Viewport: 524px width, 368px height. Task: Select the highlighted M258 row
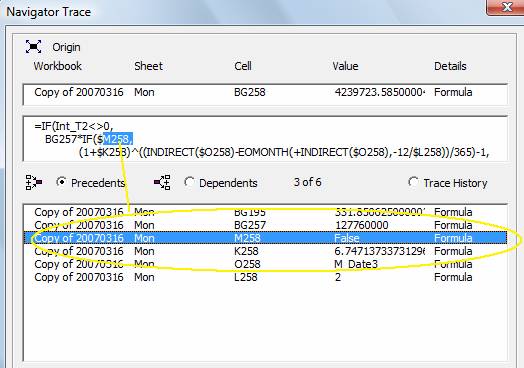pyautogui.click(x=265, y=238)
